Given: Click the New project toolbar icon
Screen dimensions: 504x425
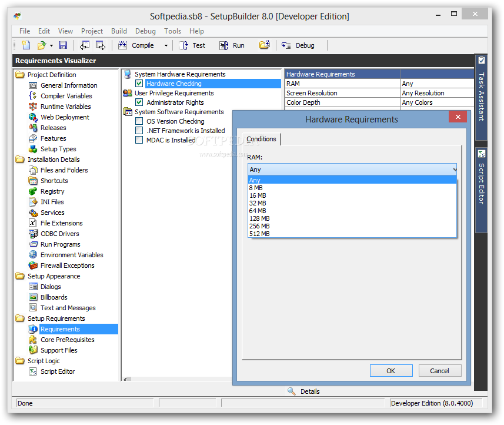Looking at the screenshot, I should point(26,45).
